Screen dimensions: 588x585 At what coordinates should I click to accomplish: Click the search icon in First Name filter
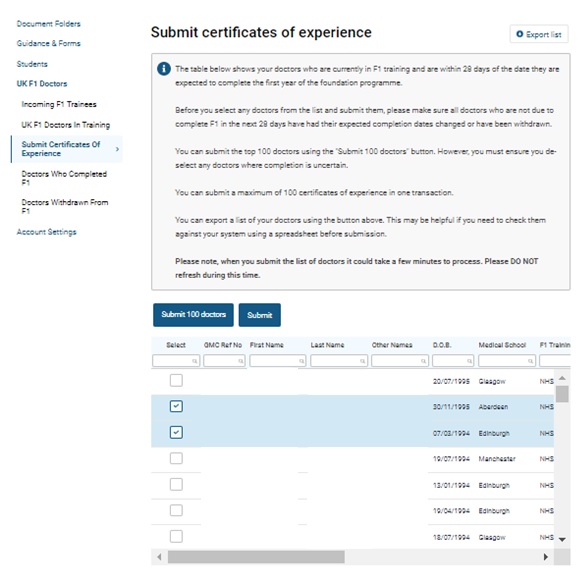click(x=301, y=361)
